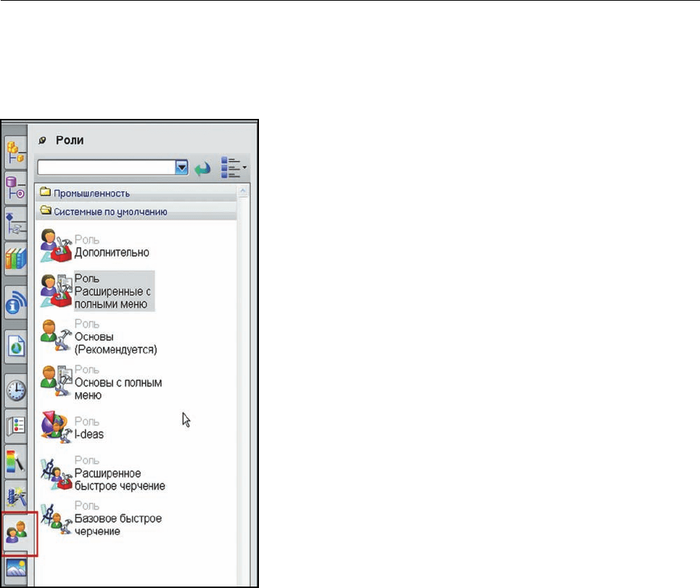Open the History clock icon
This screenshot has width=700, height=588.
(x=16, y=390)
